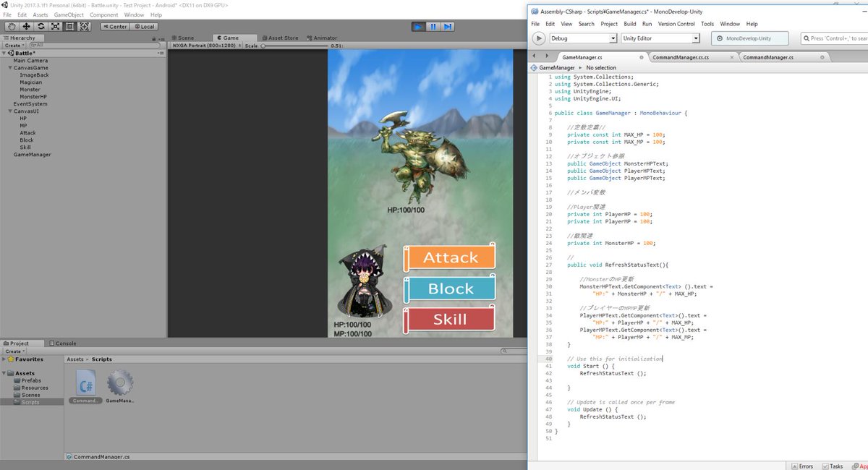Viewport: 868px width, 470px height.
Task: Click the Skill button in game view
Action: pyautogui.click(x=450, y=319)
